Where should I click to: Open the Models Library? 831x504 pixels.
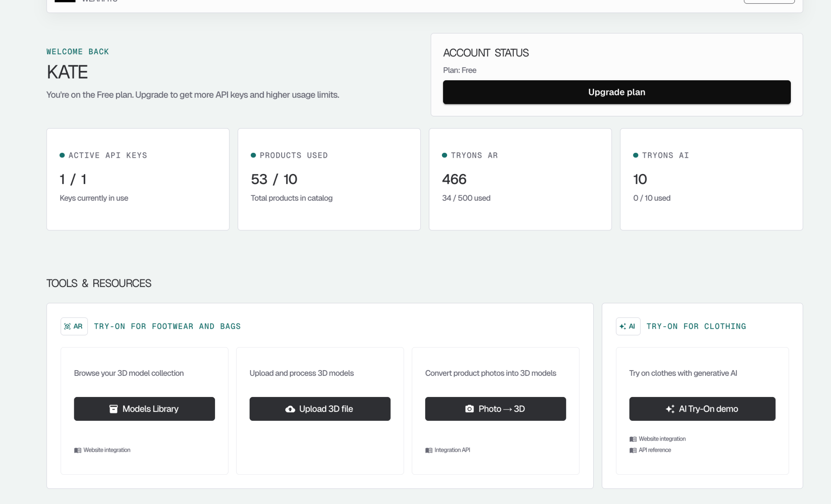pyautogui.click(x=144, y=409)
